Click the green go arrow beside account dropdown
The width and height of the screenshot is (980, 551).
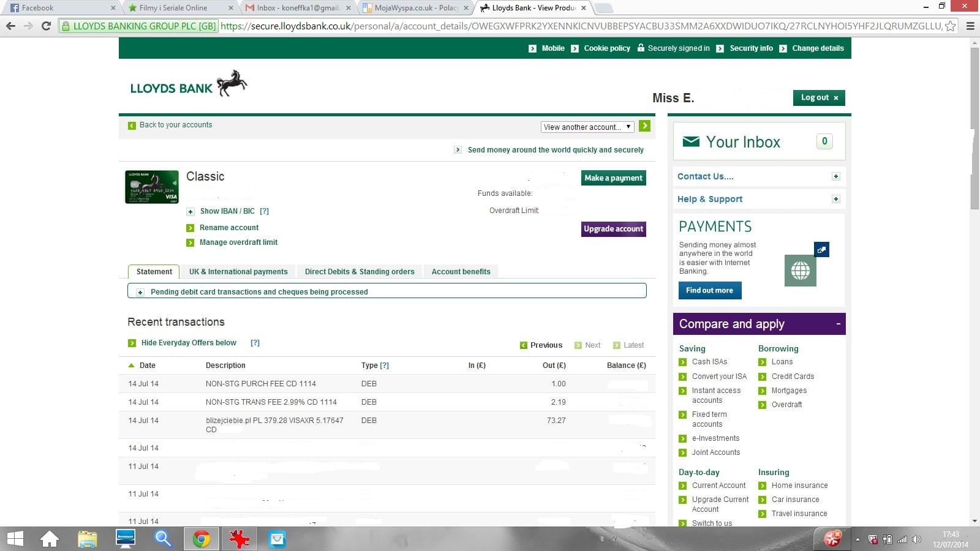pos(644,126)
